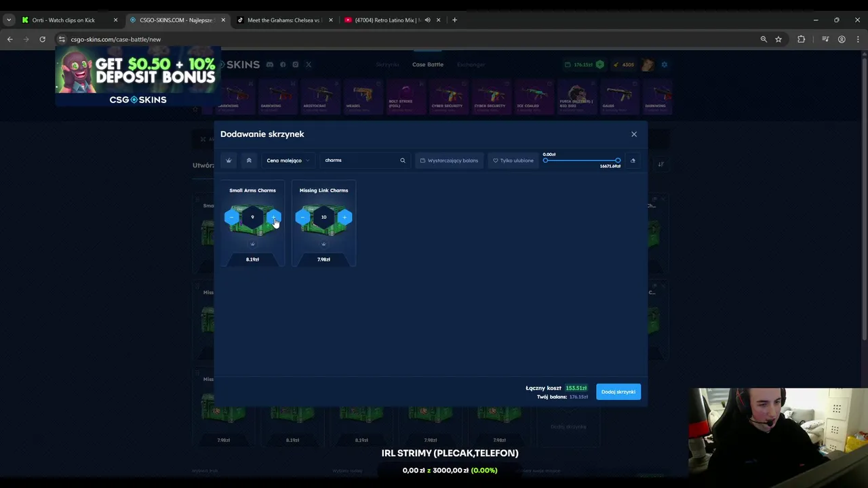The height and width of the screenshot is (488, 868).
Task: Open browser extensions puzzle icon
Action: (801, 39)
